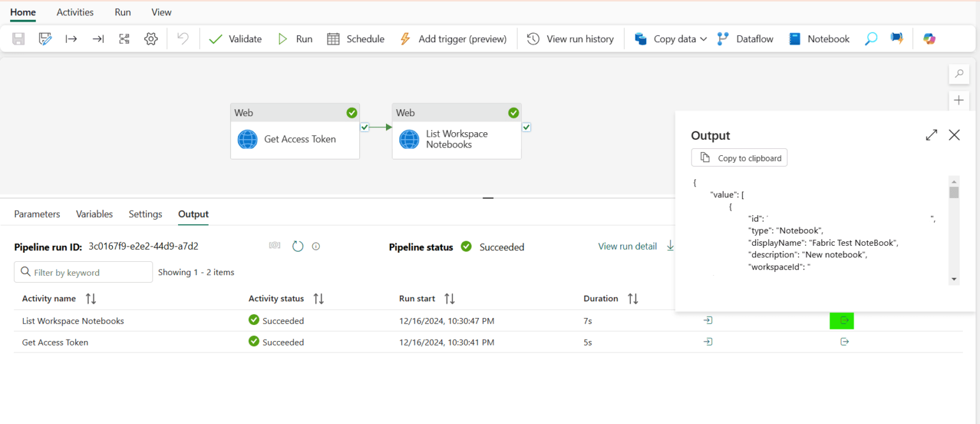Select the Parameters tab
The height and width of the screenshot is (424, 980).
pos(37,214)
